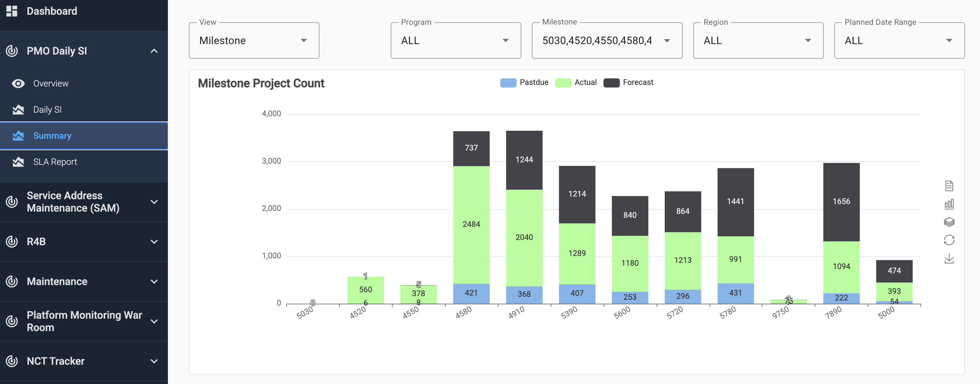Click the chart stack layers icon
This screenshot has height=384, width=980.
coord(949,222)
